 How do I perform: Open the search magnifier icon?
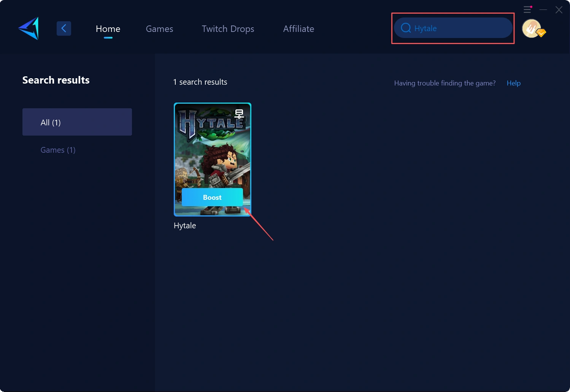405,28
